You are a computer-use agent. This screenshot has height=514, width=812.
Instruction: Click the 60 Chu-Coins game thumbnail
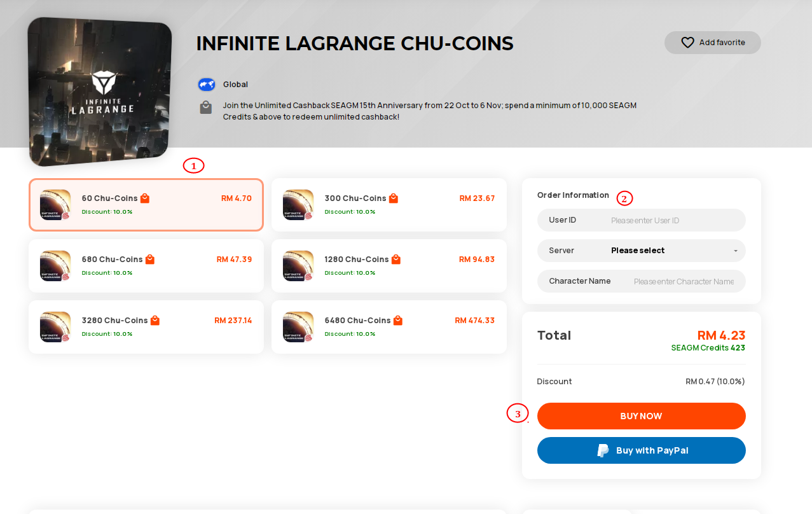click(55, 205)
